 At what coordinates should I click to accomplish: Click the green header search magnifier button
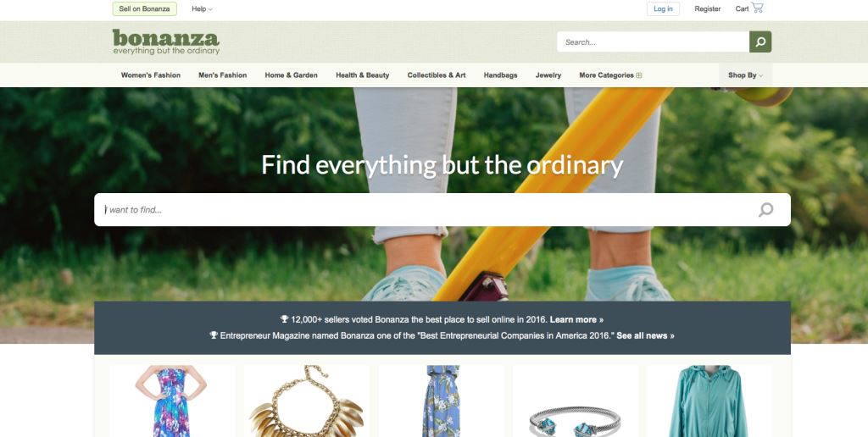760,42
